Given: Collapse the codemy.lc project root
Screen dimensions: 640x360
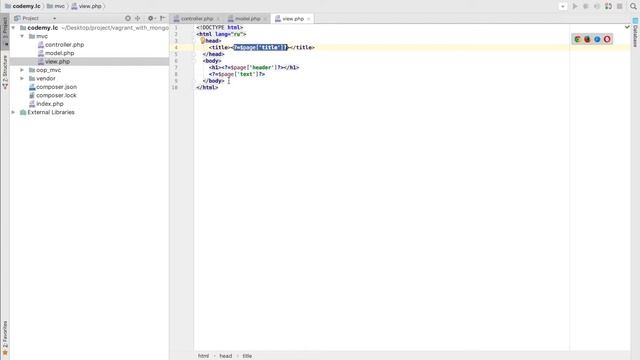Looking at the screenshot, I should tap(13, 28).
